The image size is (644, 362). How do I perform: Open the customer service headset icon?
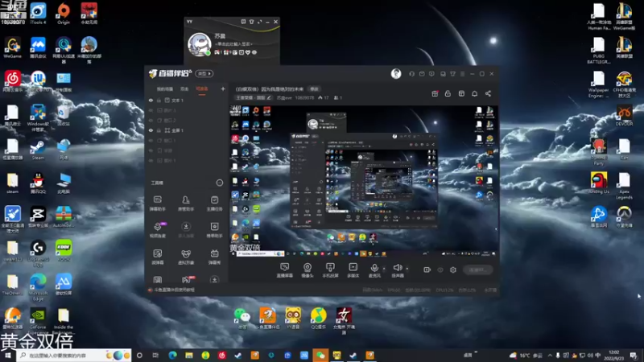pos(411,74)
